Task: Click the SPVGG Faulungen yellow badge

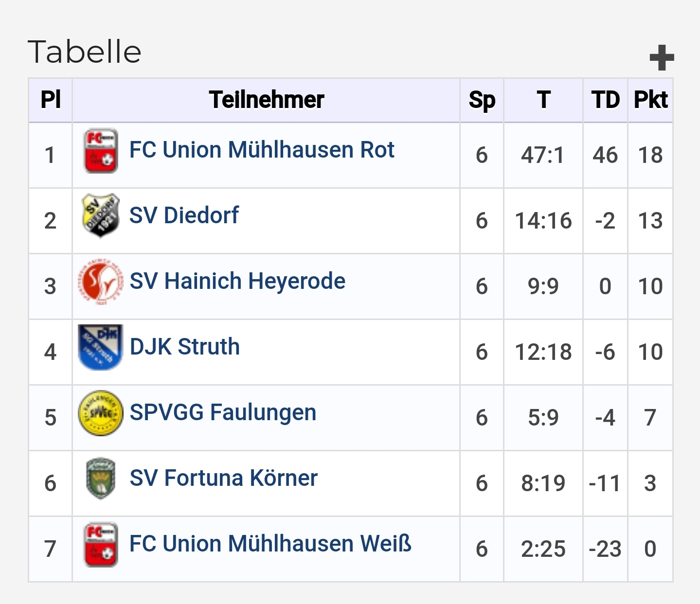Action: click(100, 413)
